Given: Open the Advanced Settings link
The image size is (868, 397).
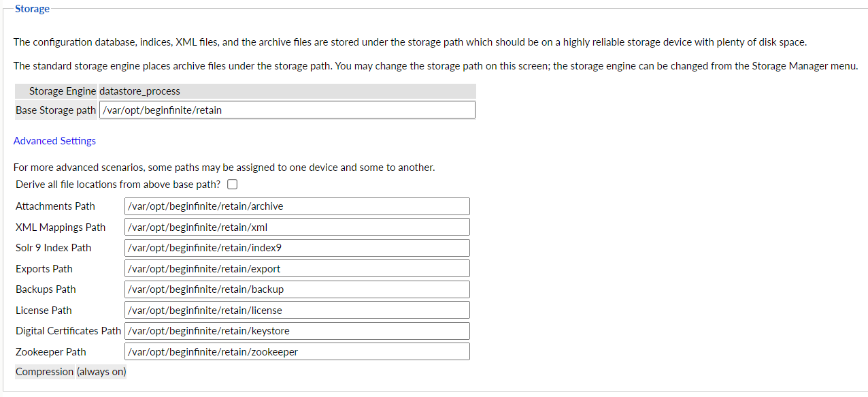Looking at the screenshot, I should [54, 141].
